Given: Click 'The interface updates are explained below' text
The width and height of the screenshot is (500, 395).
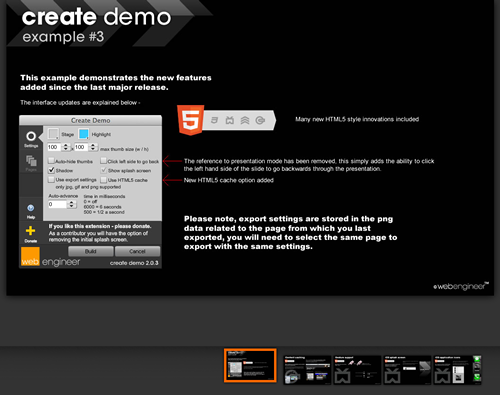Looking at the screenshot, I should [80, 103].
